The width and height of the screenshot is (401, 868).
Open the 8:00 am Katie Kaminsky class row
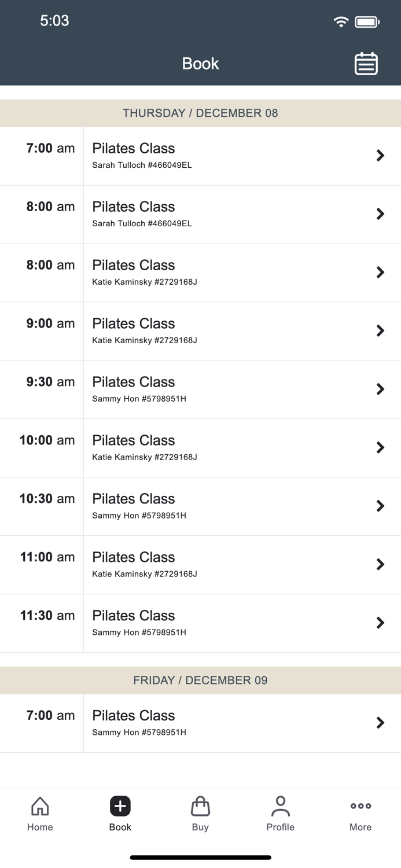click(200, 272)
